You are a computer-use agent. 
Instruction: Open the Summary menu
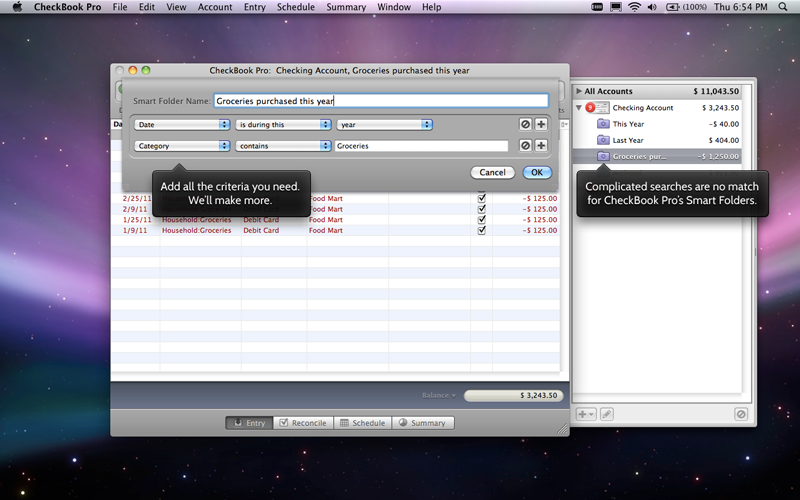346,7
